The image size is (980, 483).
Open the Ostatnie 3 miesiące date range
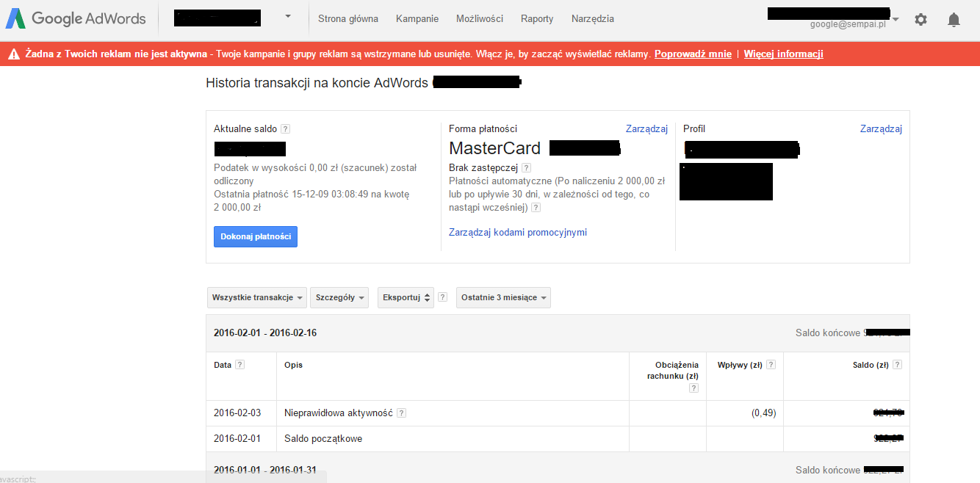[x=503, y=297]
